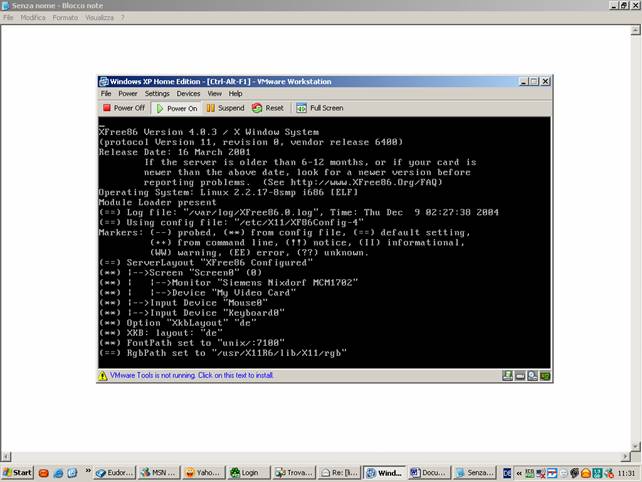
Task: Maximize the VMware Workstation window
Action: pyautogui.click(x=534, y=81)
